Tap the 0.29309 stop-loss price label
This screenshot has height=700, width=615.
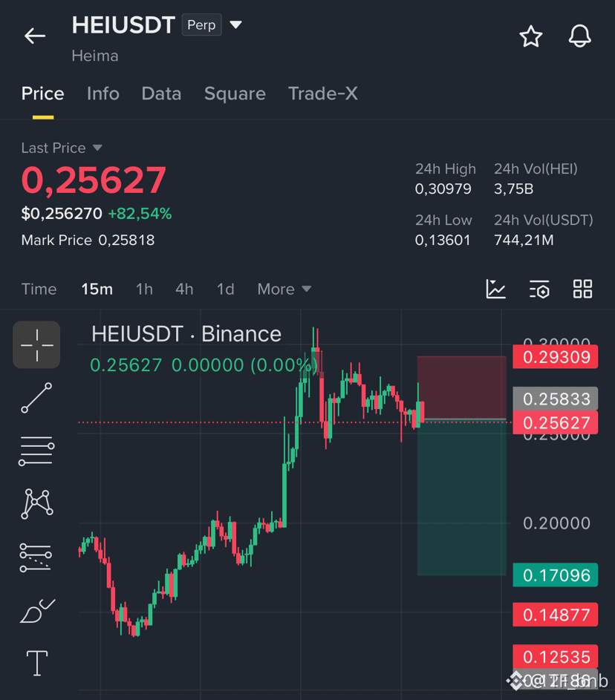tap(555, 357)
